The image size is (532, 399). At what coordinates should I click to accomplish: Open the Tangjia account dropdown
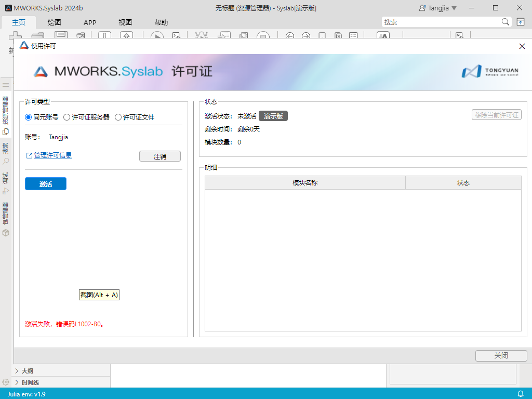tap(438, 8)
